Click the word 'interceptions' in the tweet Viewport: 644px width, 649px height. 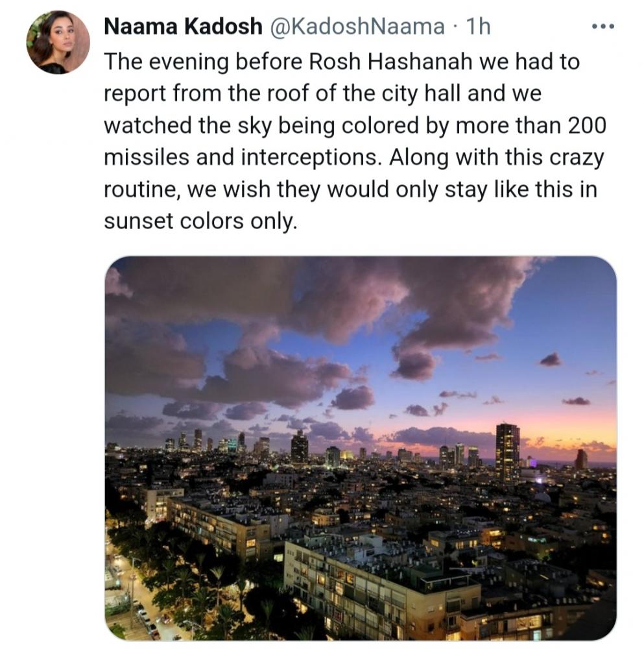[310, 158]
